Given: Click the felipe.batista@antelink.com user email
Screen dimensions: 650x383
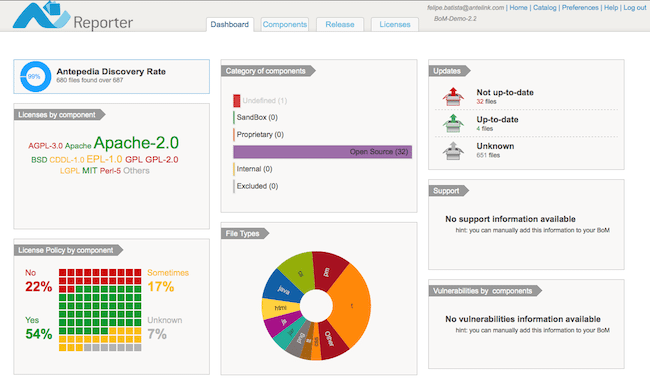Looking at the screenshot, I should point(466,7).
